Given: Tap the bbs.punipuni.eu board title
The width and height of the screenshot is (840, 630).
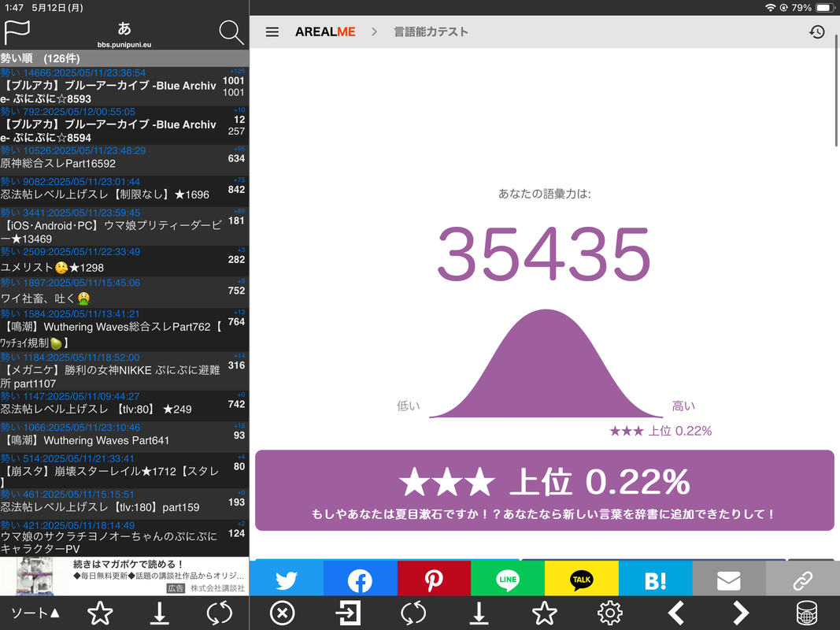Looking at the screenshot, I should click(124, 45).
